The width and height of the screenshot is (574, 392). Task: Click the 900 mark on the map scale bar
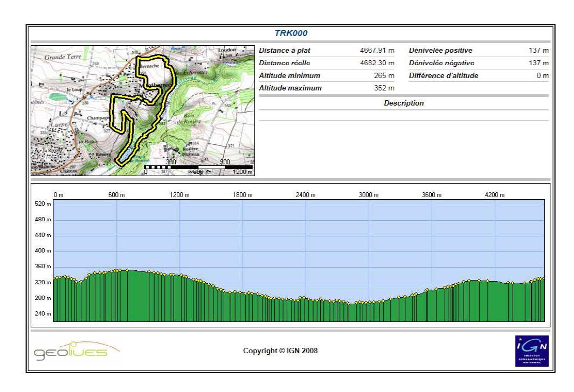coord(225,162)
